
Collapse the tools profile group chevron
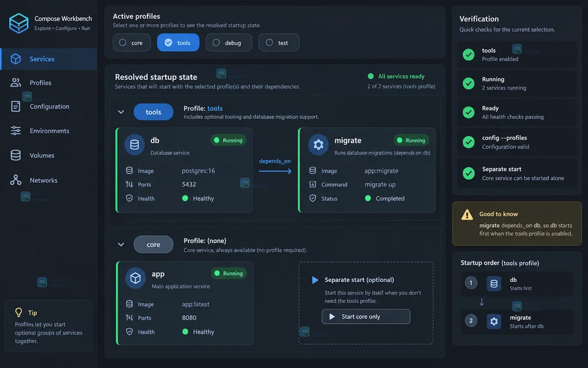click(x=121, y=112)
